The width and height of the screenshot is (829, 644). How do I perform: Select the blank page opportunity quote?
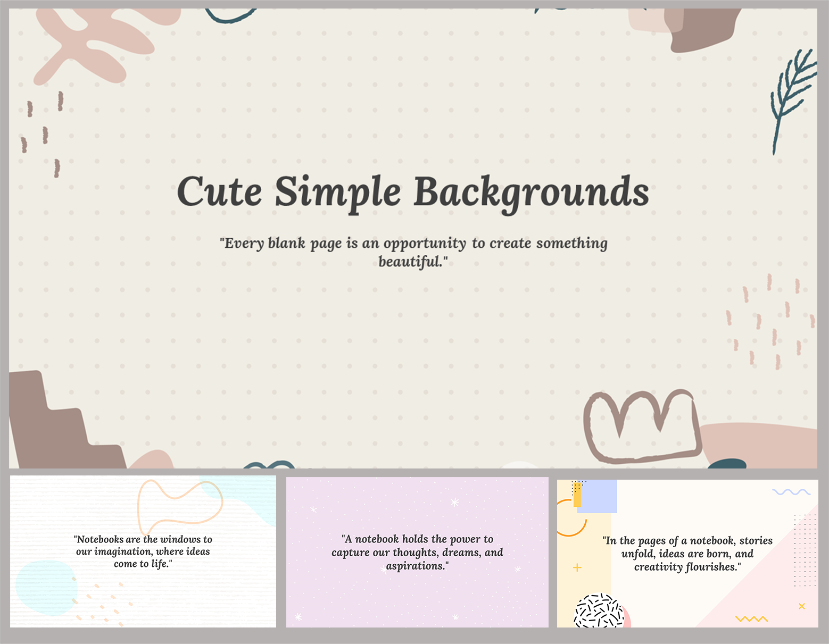(413, 252)
